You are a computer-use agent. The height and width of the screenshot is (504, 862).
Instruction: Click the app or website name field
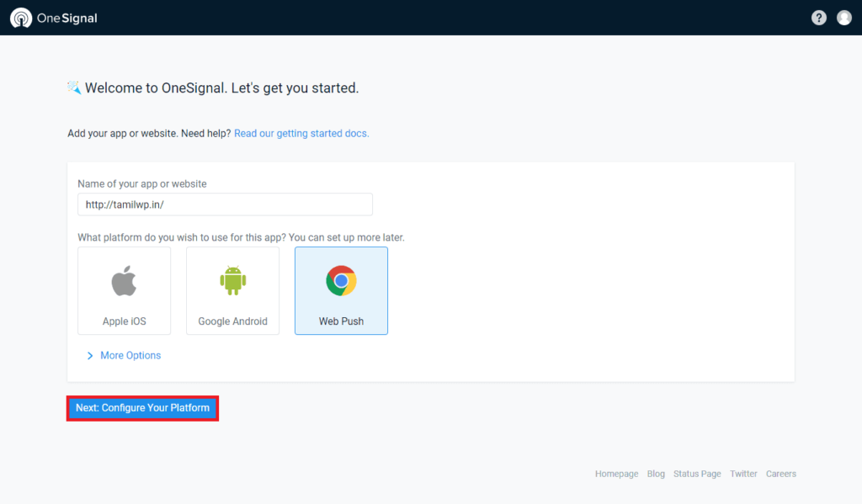[225, 204]
